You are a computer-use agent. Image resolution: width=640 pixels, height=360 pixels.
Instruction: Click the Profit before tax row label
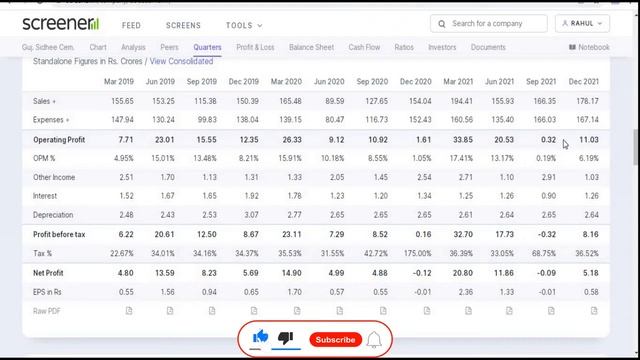click(59, 234)
